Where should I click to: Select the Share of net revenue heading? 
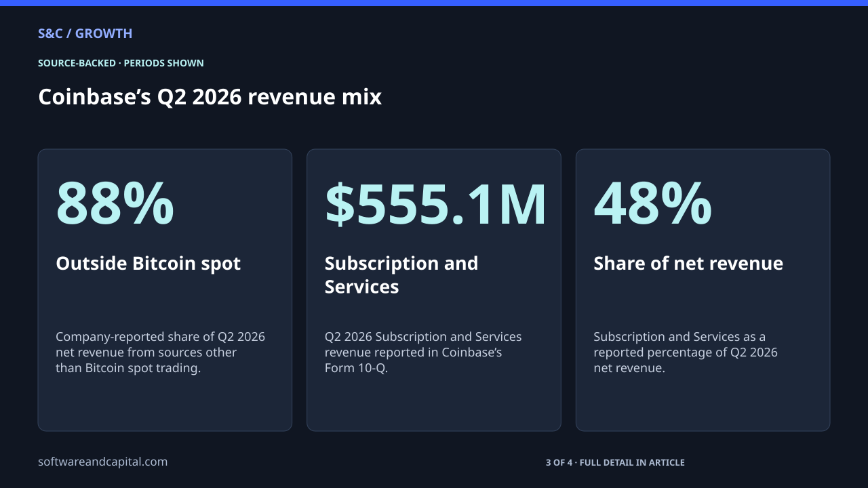tap(688, 263)
